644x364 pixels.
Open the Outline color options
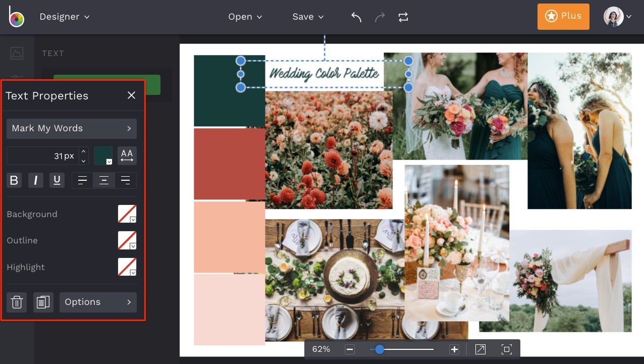coord(127,240)
